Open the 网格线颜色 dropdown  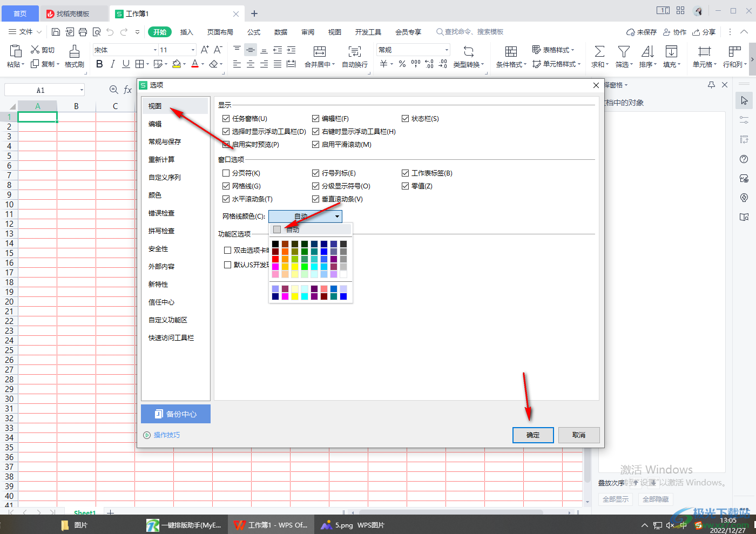pyautogui.click(x=305, y=216)
